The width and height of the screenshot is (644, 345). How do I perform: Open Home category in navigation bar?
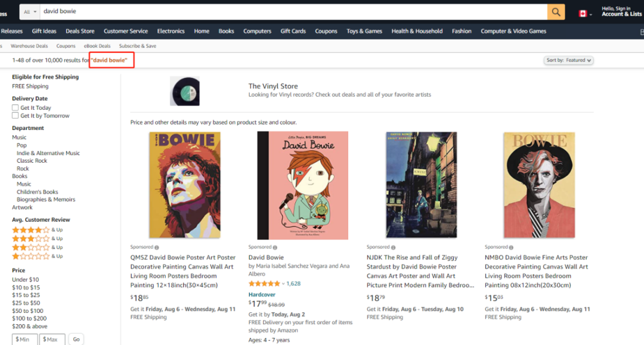tap(202, 31)
